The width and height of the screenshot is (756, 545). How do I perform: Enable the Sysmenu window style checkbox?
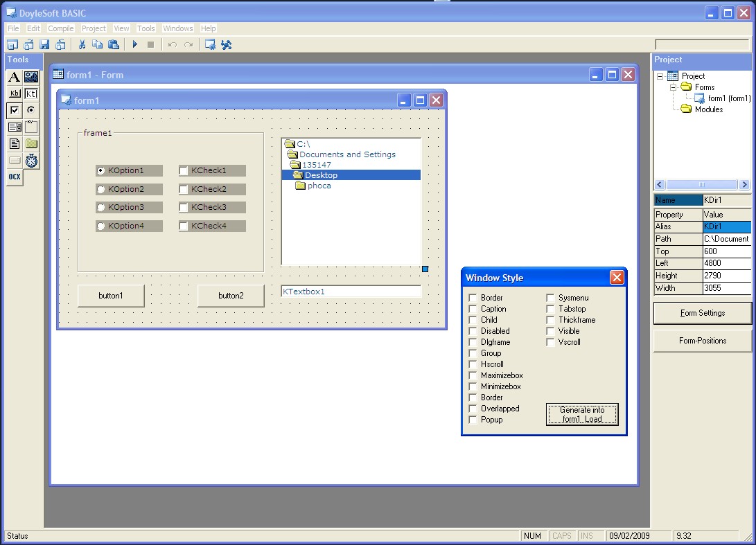[550, 298]
